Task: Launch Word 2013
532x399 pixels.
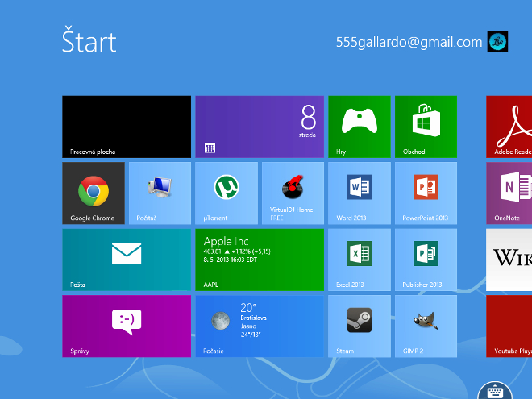Action: point(360,193)
